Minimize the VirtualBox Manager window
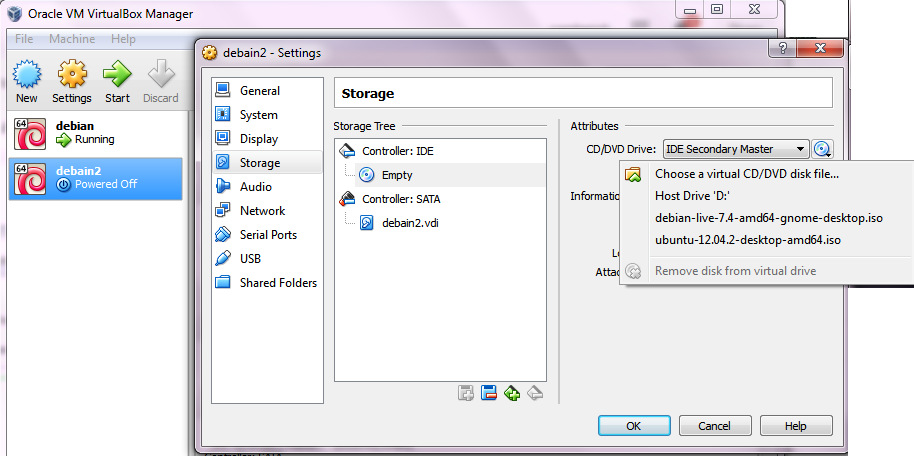The width and height of the screenshot is (914, 456). click(690, 10)
